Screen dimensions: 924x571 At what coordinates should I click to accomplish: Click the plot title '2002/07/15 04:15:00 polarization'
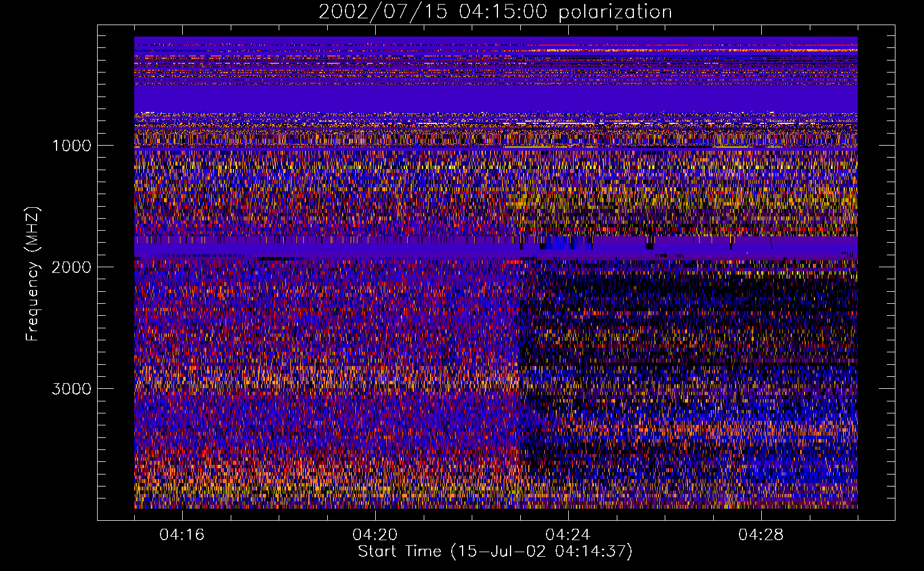click(495, 11)
